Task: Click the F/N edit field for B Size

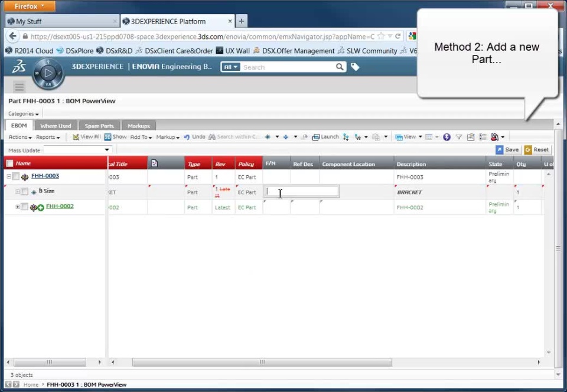Action: [302, 191]
